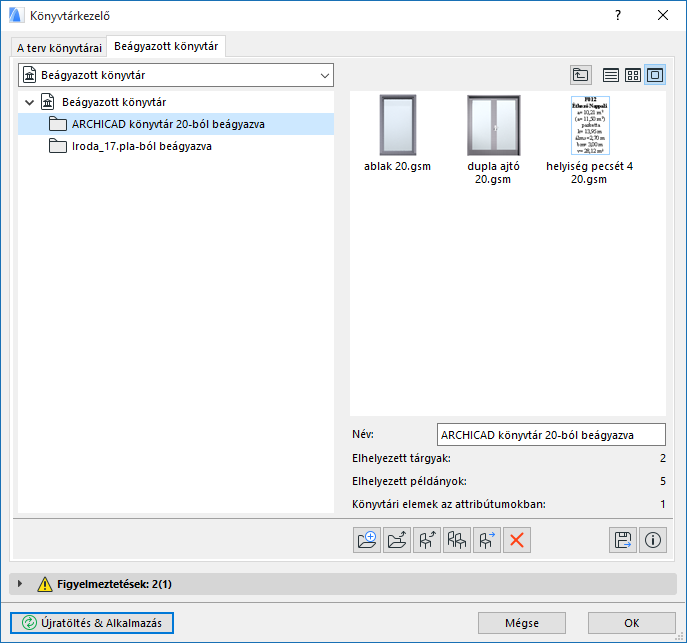Image resolution: width=687 pixels, height=643 pixels.
Task: Click the 'Figyelmeztetések: 2(1)' label
Action: pyautogui.click(x=114, y=584)
